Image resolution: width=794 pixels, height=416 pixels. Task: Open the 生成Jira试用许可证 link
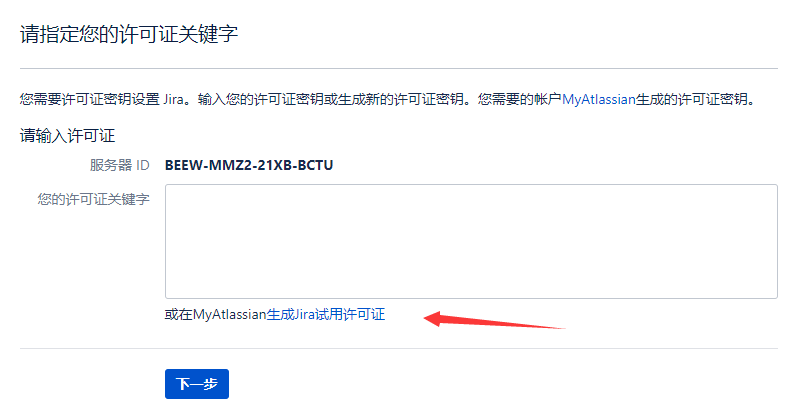coord(326,314)
